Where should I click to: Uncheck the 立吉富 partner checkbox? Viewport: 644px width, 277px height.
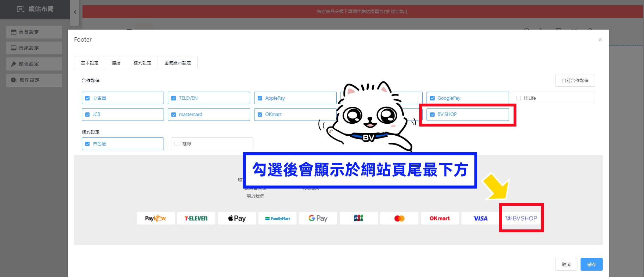click(87, 98)
